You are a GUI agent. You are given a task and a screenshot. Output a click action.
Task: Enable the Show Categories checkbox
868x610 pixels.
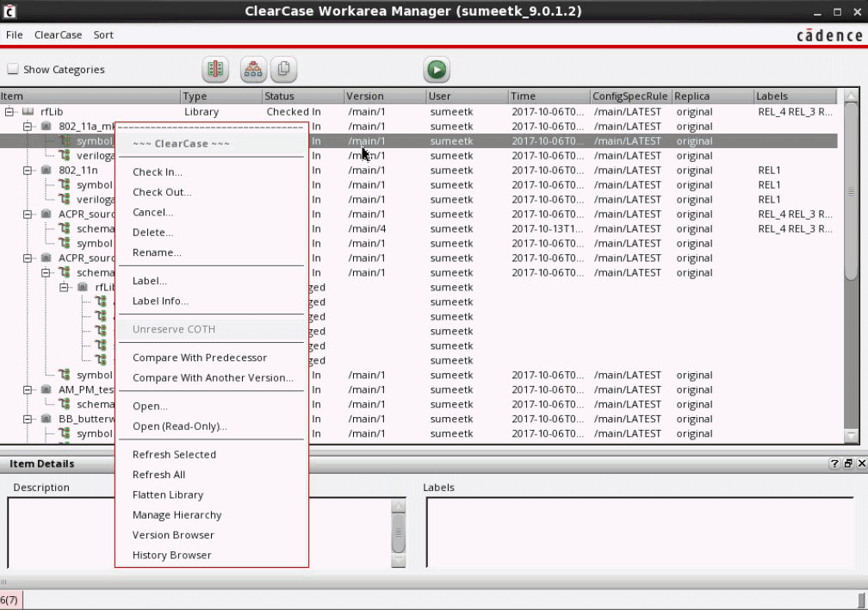13,69
